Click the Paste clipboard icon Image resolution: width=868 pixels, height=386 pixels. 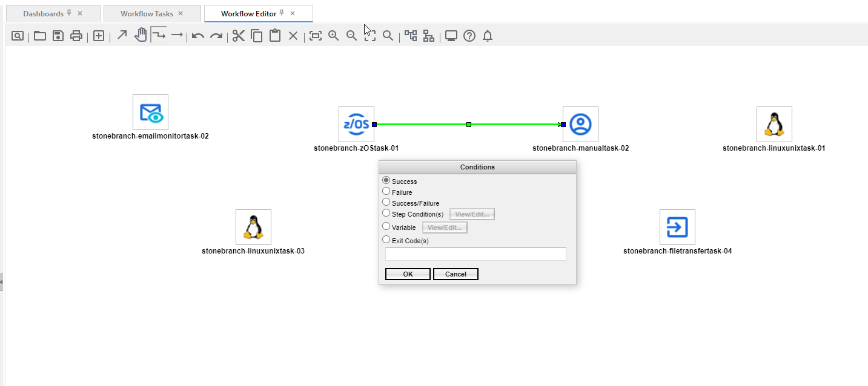[275, 36]
